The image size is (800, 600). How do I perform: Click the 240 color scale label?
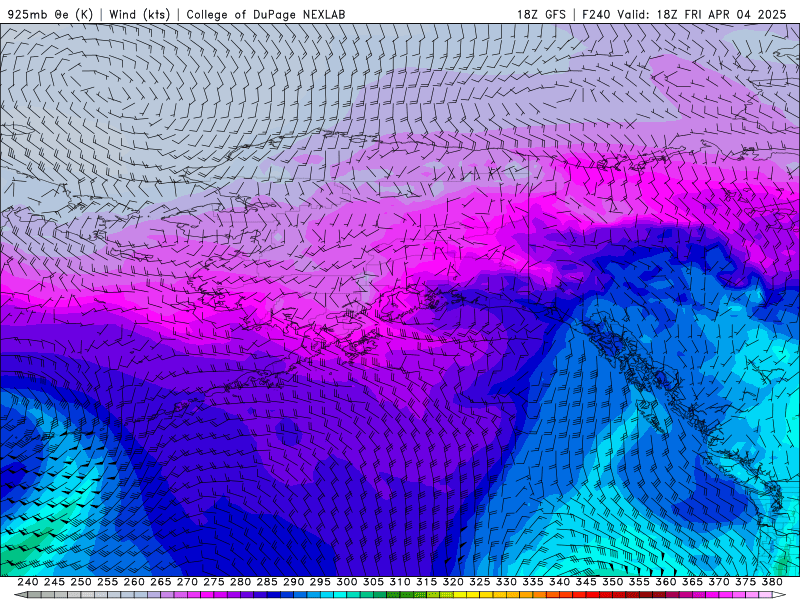tap(28, 582)
